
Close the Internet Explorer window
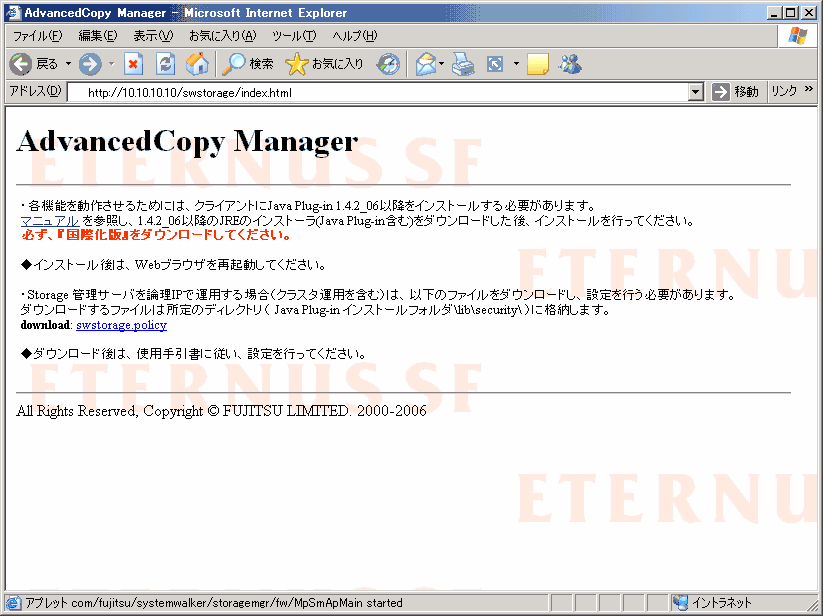click(x=808, y=13)
